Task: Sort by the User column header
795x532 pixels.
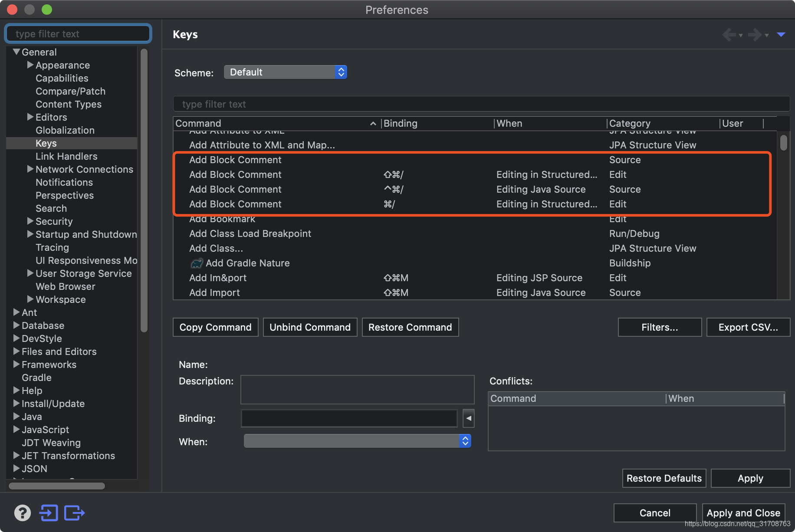Action: pos(742,124)
